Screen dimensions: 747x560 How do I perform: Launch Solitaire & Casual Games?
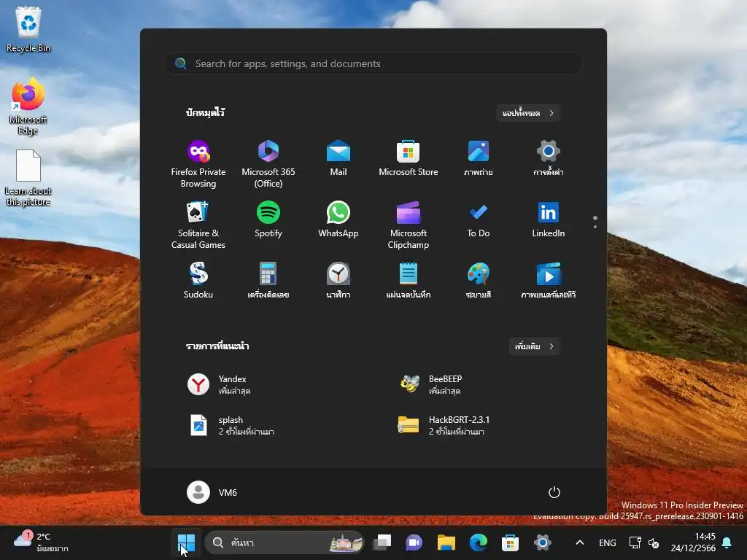pyautogui.click(x=198, y=225)
